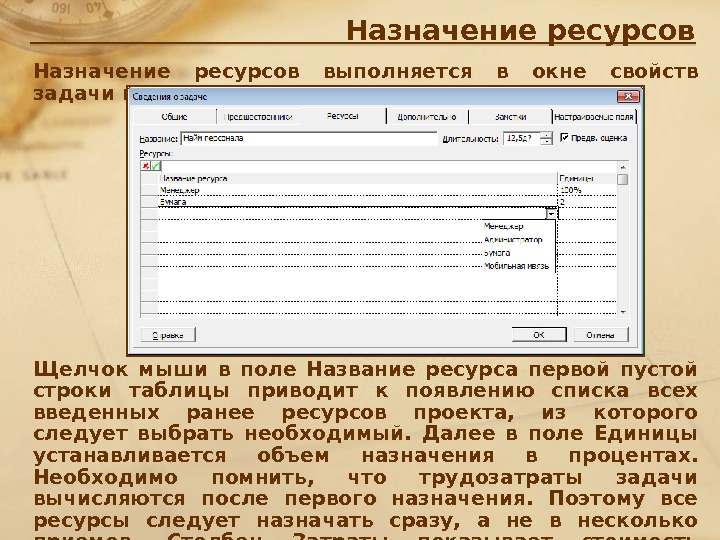This screenshot has width=720, height=540.
Task: Switch to the Общие tab
Action: click(x=174, y=117)
